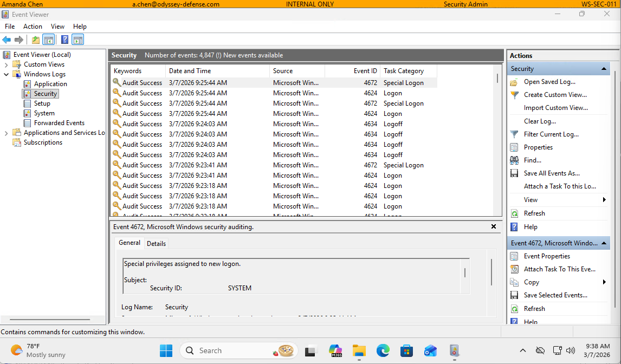Screen dimensions: 621x364
Task: Open Find to search the log
Action: tap(533, 160)
